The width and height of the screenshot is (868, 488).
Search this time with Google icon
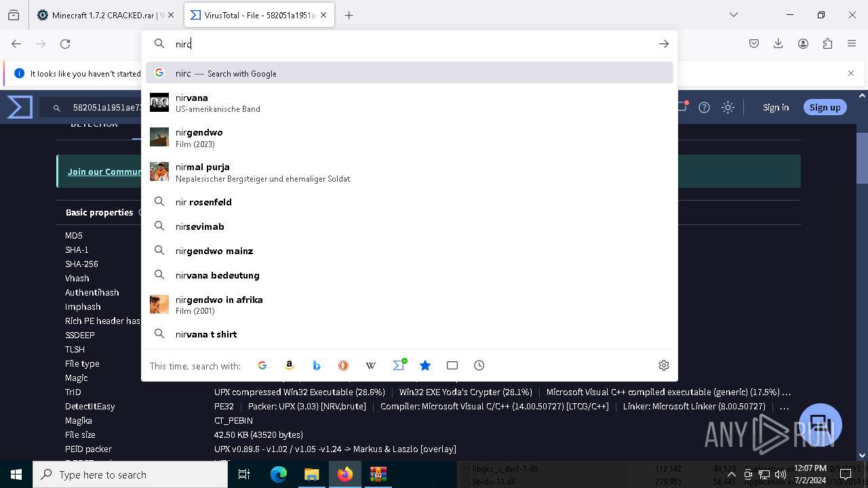click(x=262, y=365)
